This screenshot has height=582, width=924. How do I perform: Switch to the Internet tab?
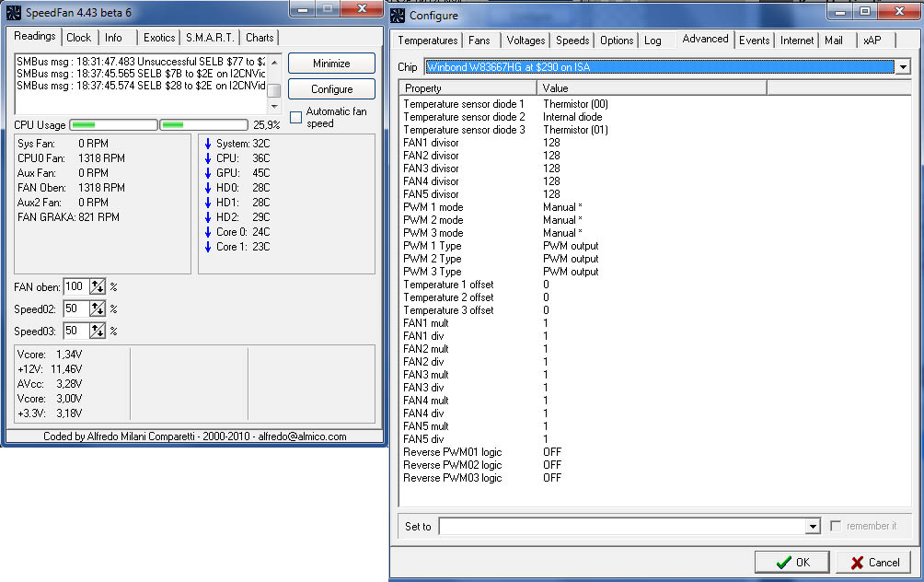[x=797, y=41]
